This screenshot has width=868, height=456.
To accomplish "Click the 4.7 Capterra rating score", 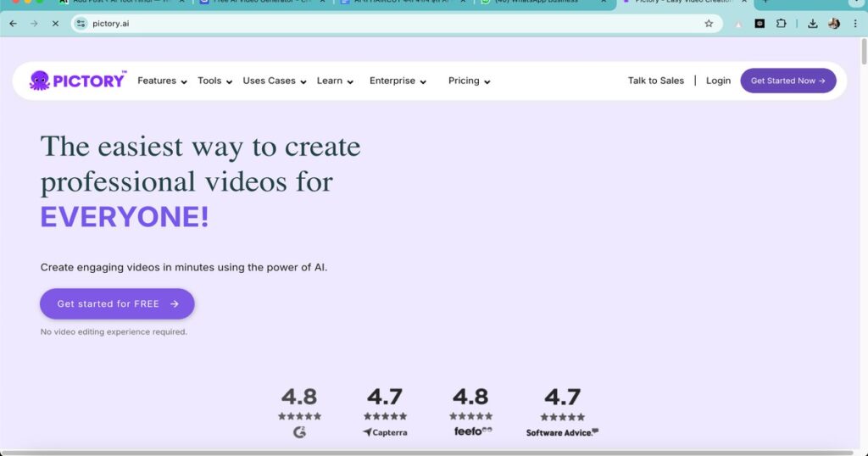I will 385,397.
